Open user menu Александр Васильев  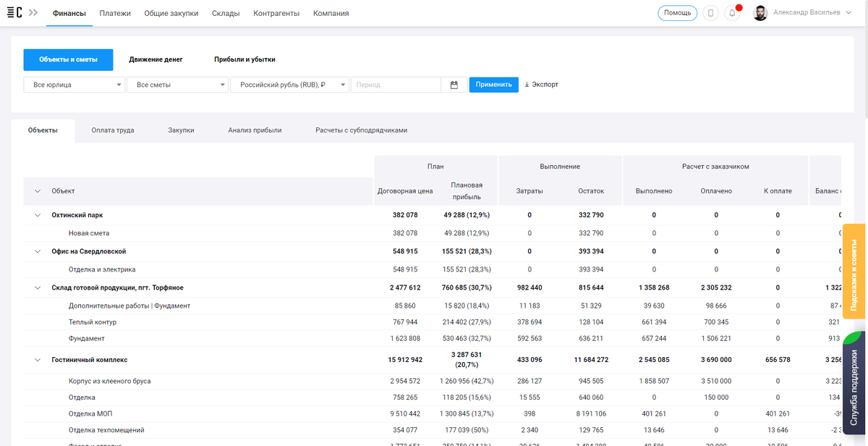(812, 13)
